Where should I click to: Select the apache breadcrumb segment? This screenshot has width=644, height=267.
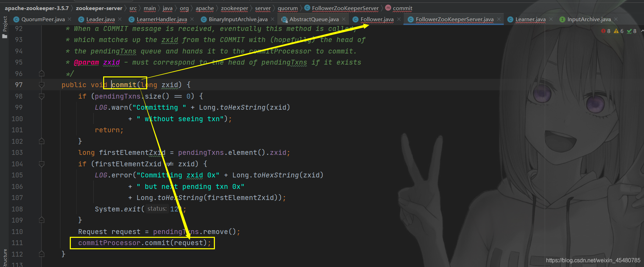(204, 8)
